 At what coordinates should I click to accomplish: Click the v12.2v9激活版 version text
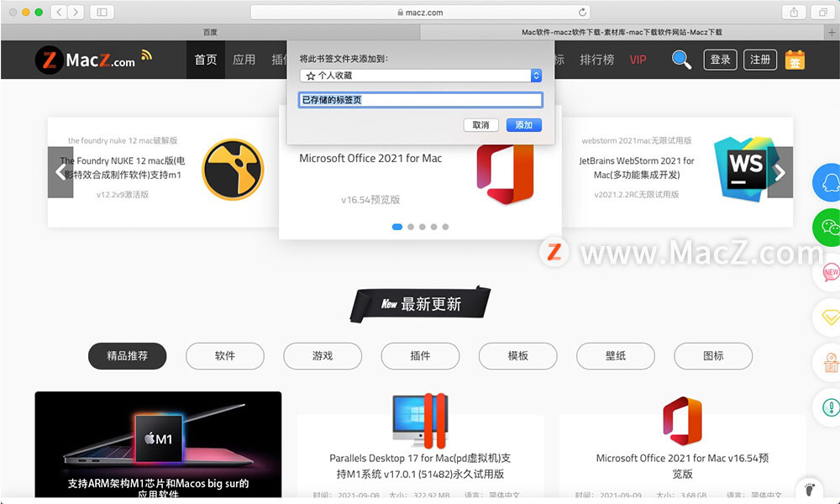pyautogui.click(x=123, y=194)
